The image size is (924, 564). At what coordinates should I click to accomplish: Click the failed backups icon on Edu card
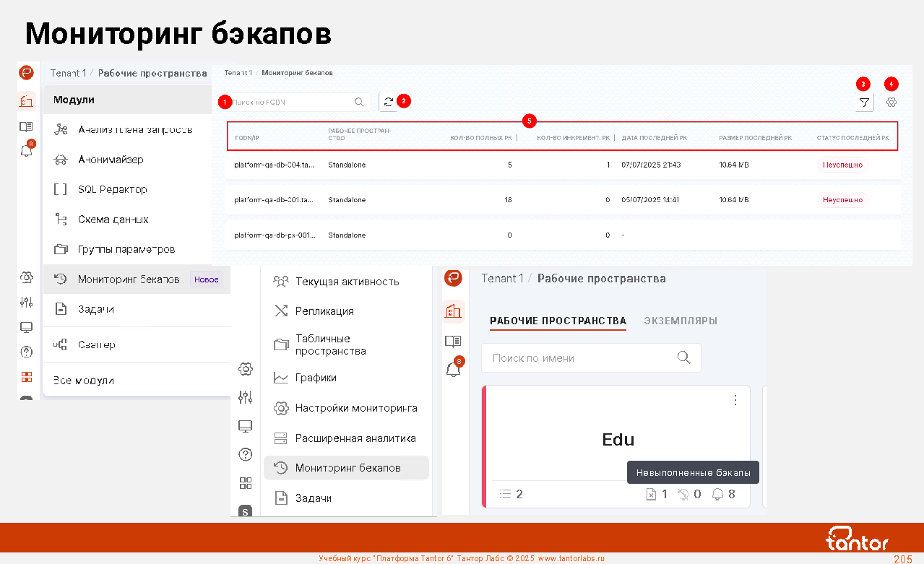pyautogui.click(x=650, y=495)
